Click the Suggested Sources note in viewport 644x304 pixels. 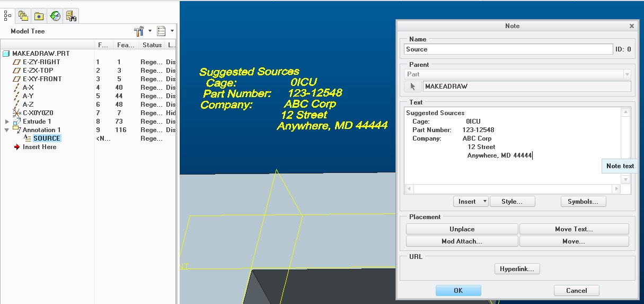pos(293,99)
